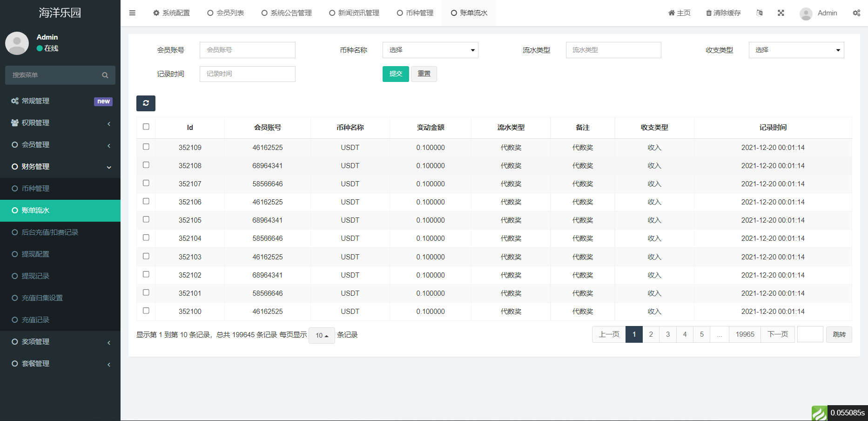This screenshot has height=421, width=868.
Task: Expand the 奖项管理 sidebar menu
Action: point(60,342)
